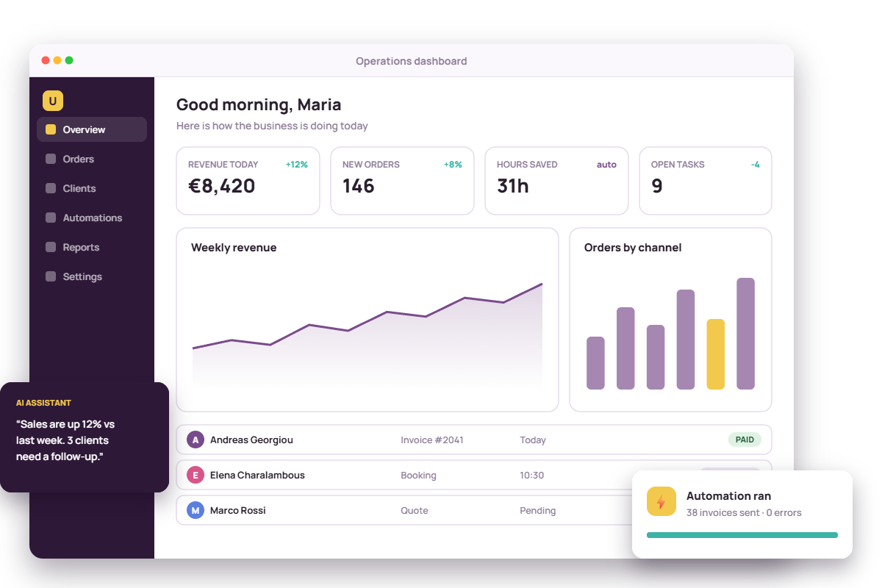882x588 pixels.
Task: Click the +12% revenue change value
Action: 297,165
